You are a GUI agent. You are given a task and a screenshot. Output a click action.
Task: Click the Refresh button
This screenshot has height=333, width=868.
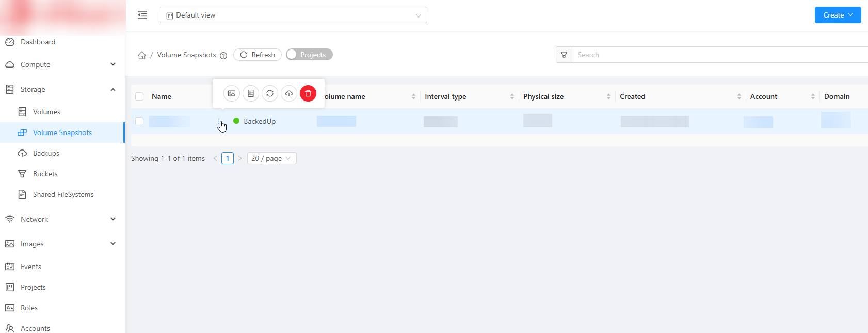coord(258,55)
